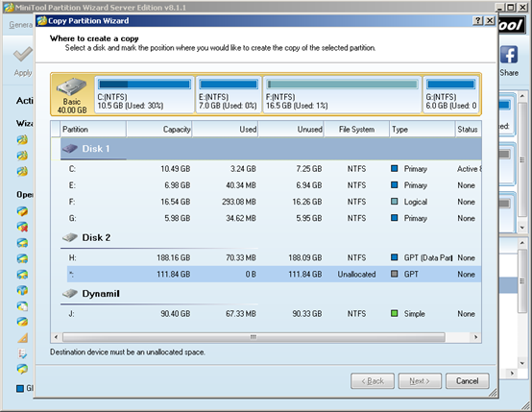Click the GPT (Data Partition) type cell for H:
Image resolution: width=532 pixels, height=412 pixels.
(428, 257)
